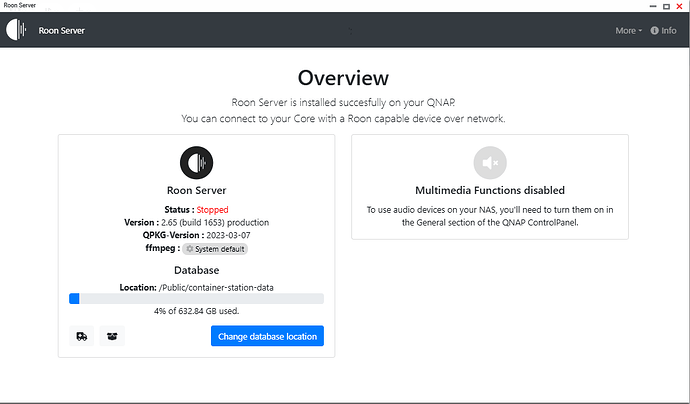Click the muted speaker multimedia icon
690x404 pixels.
(490, 163)
